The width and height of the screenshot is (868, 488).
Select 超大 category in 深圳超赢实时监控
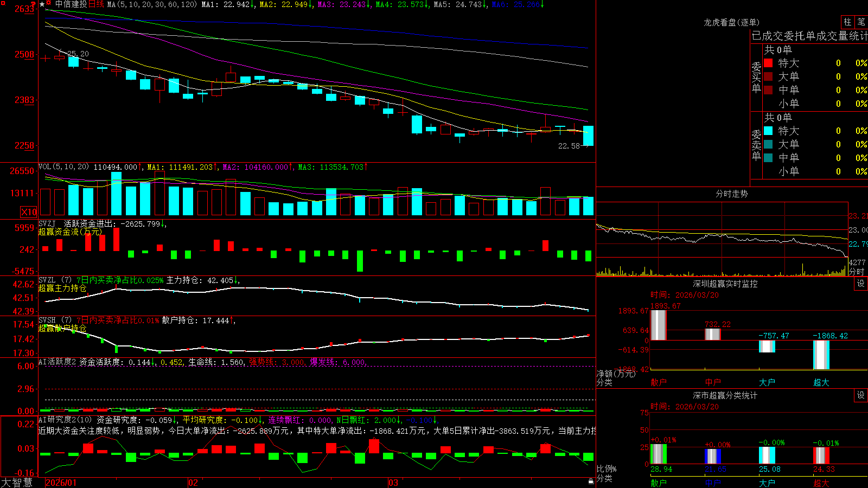(x=821, y=382)
